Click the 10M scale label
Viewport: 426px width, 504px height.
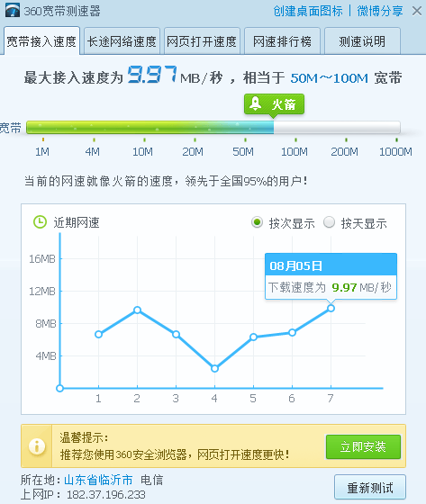[x=143, y=151]
